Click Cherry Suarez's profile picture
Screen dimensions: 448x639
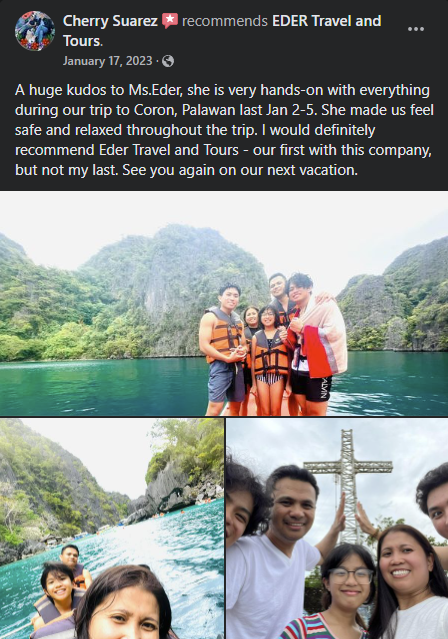[35, 31]
